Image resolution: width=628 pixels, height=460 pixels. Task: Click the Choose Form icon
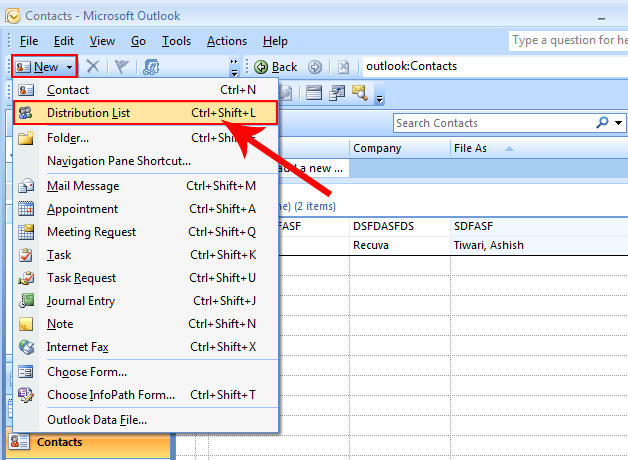(26, 372)
